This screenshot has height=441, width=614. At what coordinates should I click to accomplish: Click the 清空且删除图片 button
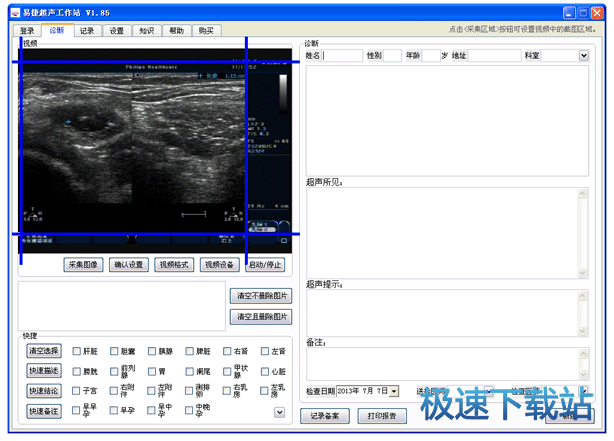(x=261, y=316)
